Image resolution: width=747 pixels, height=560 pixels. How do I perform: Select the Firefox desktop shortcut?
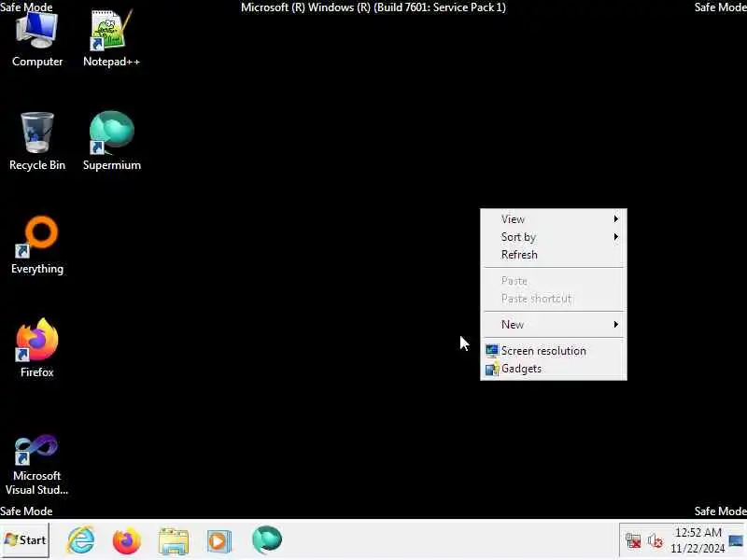[37, 348]
